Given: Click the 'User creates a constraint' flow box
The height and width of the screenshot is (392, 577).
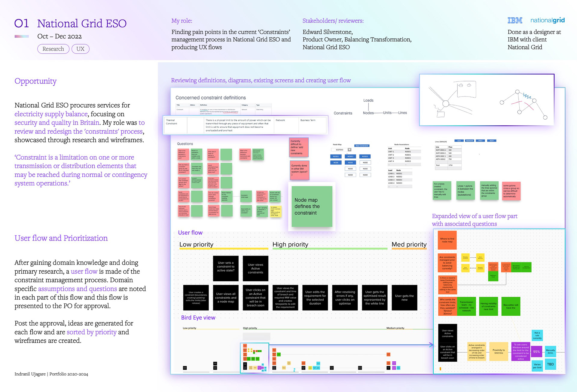Looking at the screenshot, I should click(196, 298).
